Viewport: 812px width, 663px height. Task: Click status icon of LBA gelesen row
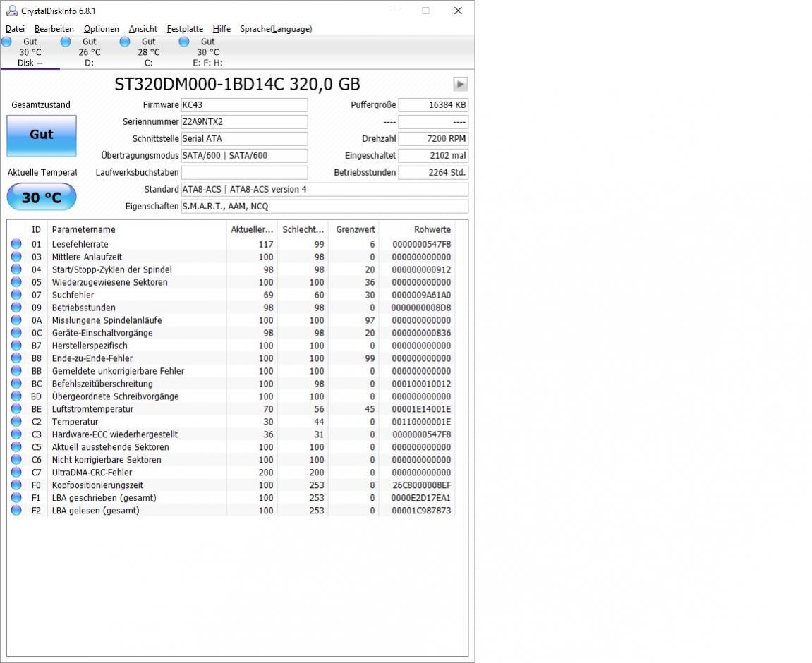(16, 511)
